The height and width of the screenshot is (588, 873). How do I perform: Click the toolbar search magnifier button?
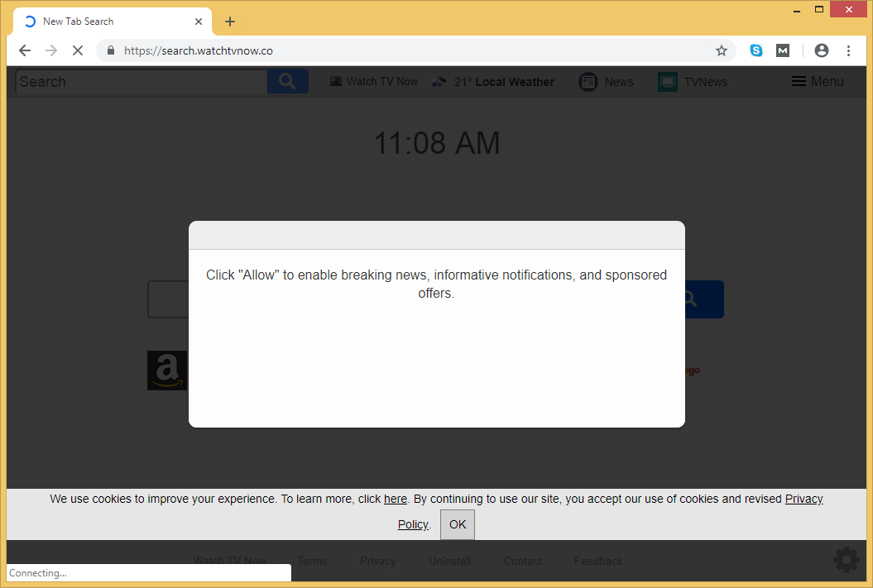click(x=288, y=81)
